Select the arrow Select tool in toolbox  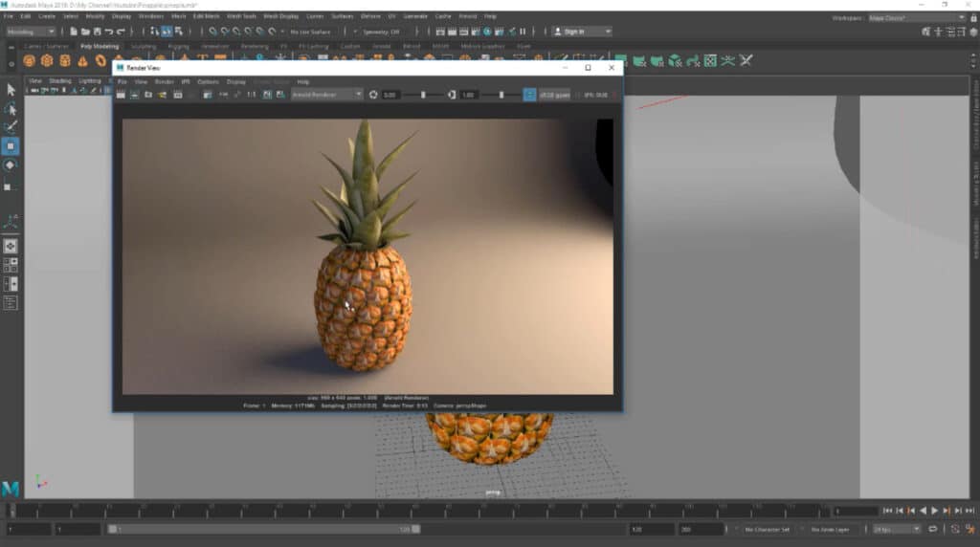(11, 90)
